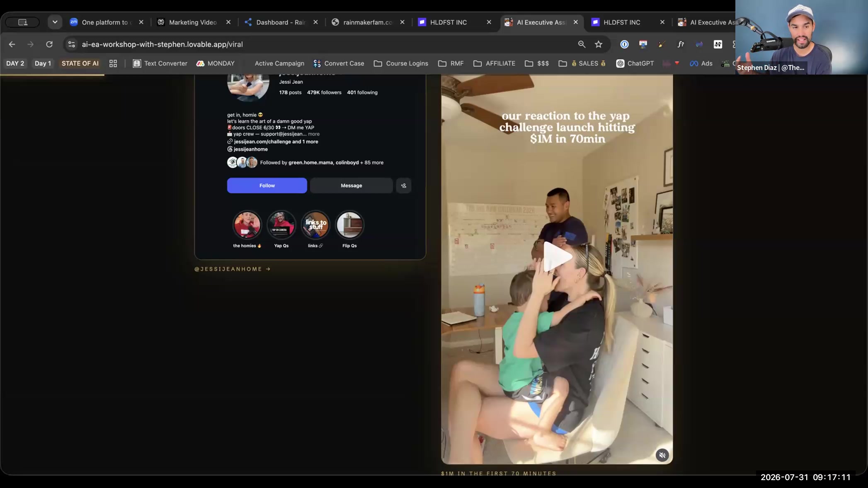Reload the current page
This screenshot has width=868, height=488.
coord(49,44)
